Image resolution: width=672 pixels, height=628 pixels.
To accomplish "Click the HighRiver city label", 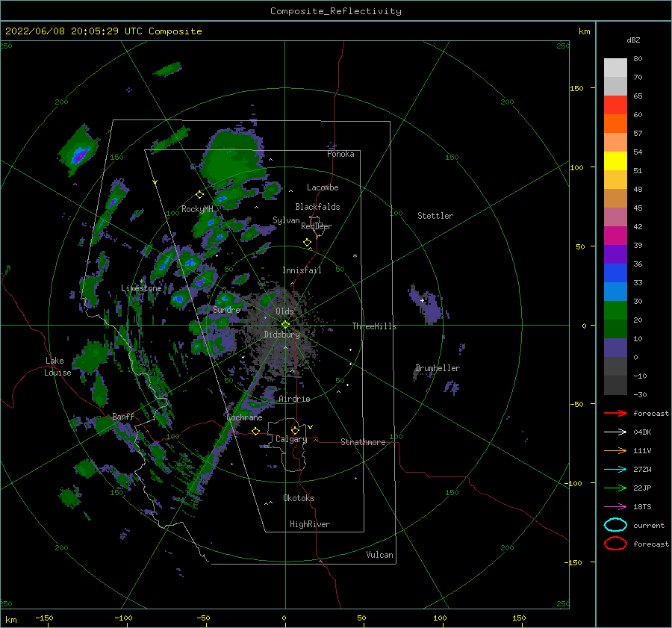I will [309, 524].
